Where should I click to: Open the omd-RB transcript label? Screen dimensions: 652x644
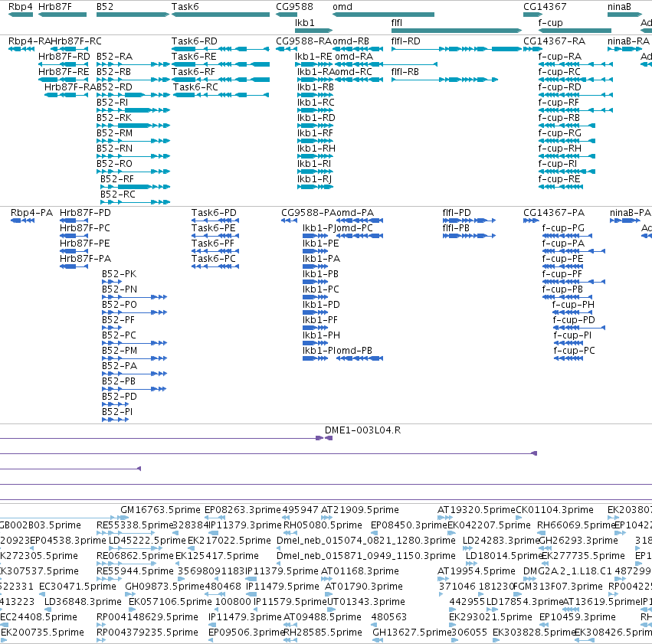(351, 41)
